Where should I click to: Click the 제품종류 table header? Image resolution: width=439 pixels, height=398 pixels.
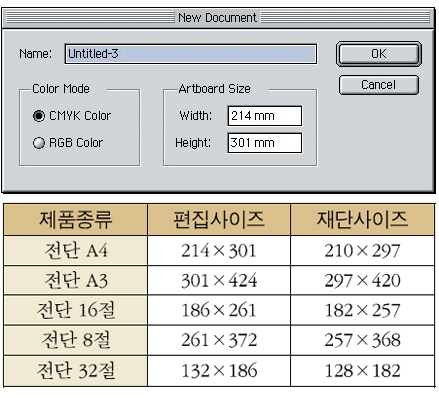(x=76, y=219)
